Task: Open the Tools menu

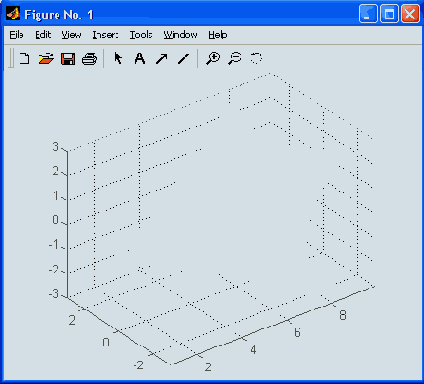Action: [x=141, y=35]
